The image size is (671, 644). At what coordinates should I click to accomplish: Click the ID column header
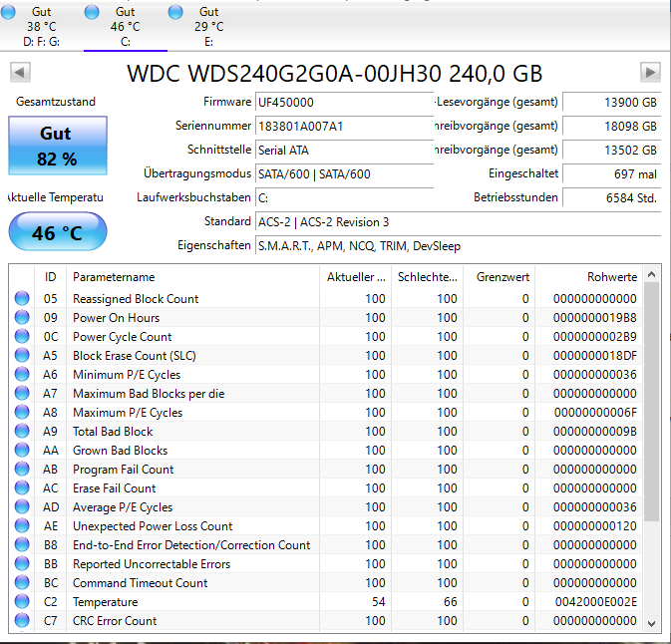coord(51,277)
